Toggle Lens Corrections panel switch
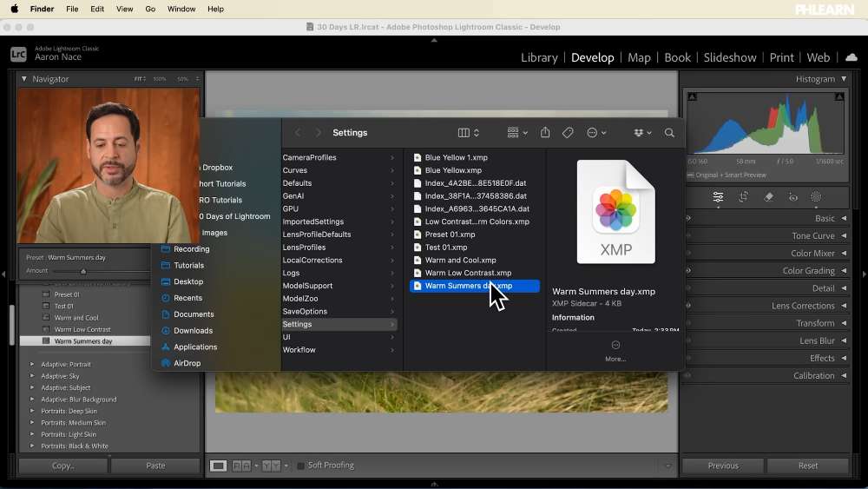The width and height of the screenshot is (868, 489). [x=688, y=306]
